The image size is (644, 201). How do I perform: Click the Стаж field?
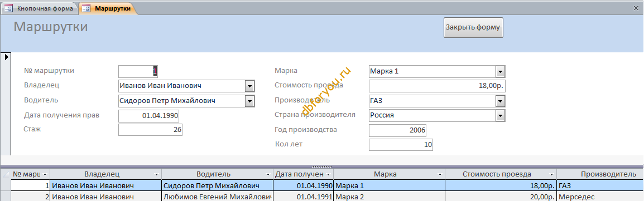[150, 130]
